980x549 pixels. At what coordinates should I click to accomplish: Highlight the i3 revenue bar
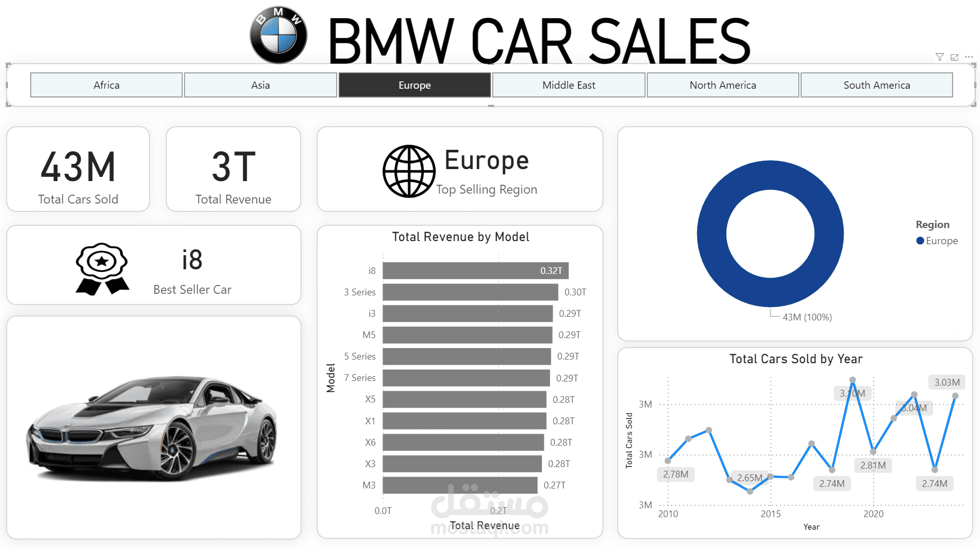pos(468,314)
